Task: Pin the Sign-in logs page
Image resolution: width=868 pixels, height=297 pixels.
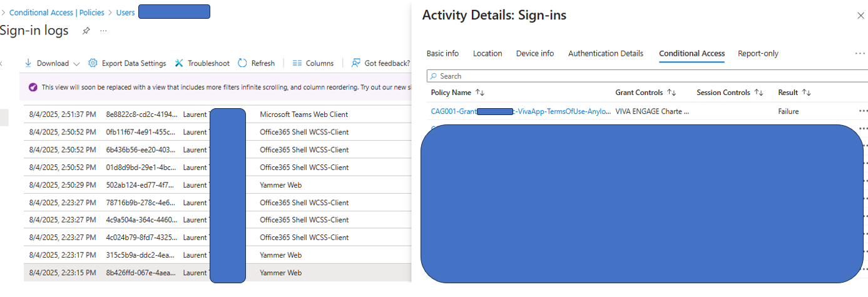Action: pyautogui.click(x=86, y=31)
